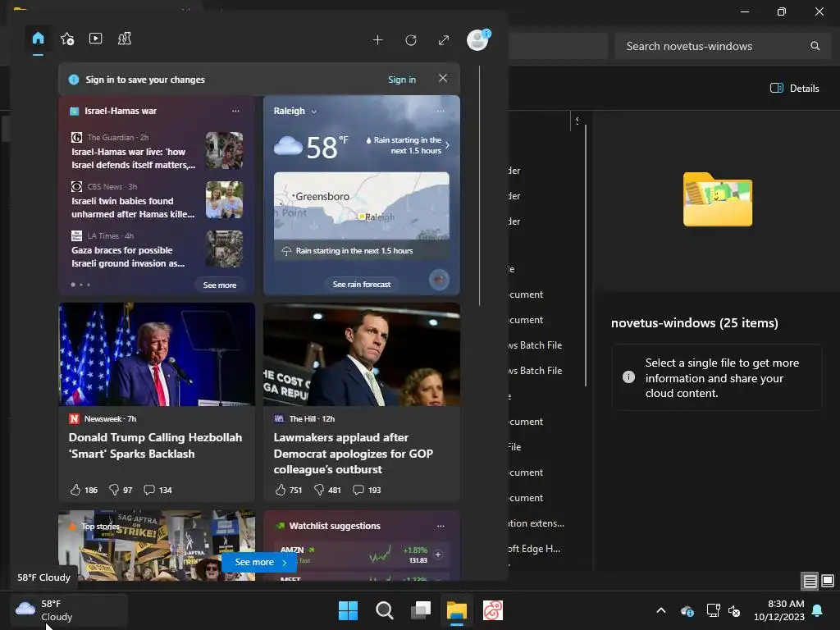Open Watchlist suggestions options menu
This screenshot has height=630, width=840.
pyautogui.click(x=441, y=526)
